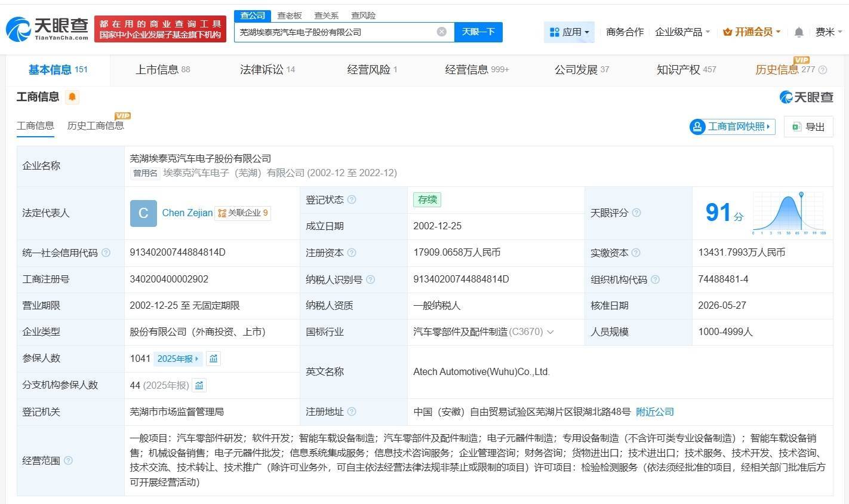Open the 经营风险 1 tab
849x504 pixels.
pyautogui.click(x=372, y=70)
